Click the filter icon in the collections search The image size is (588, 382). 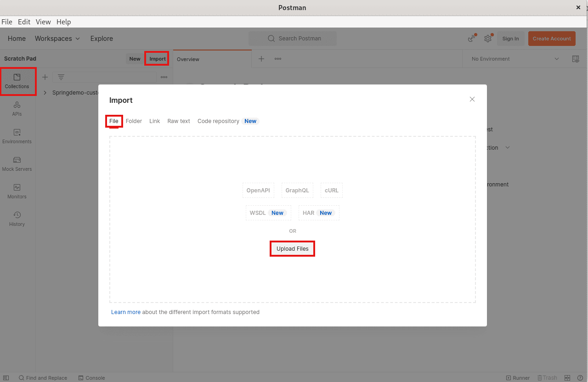pyautogui.click(x=61, y=77)
